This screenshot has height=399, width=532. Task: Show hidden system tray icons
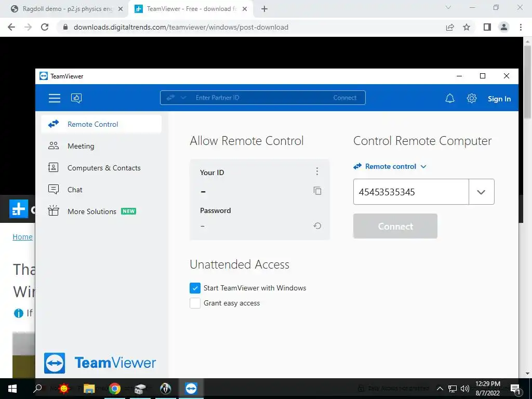(440, 389)
